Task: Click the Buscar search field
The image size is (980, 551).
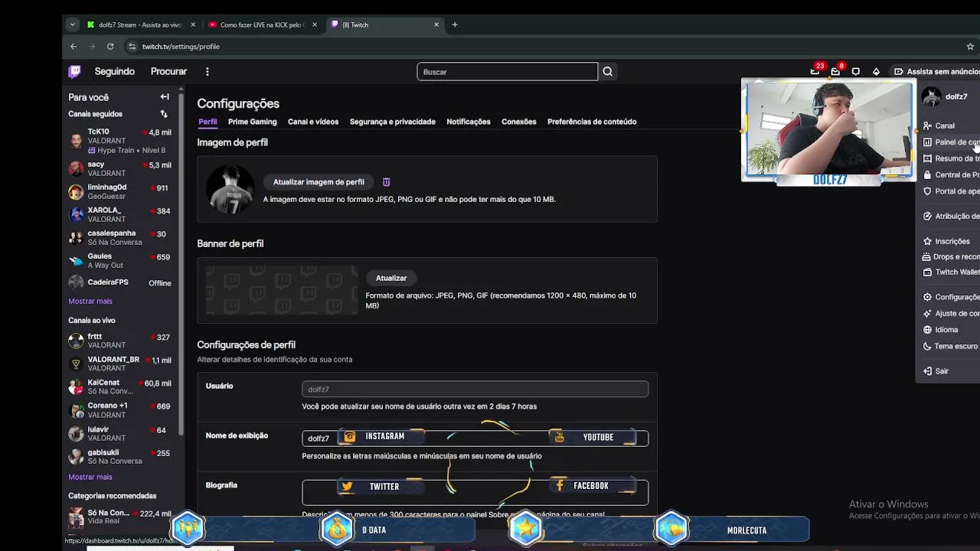Action: point(508,72)
